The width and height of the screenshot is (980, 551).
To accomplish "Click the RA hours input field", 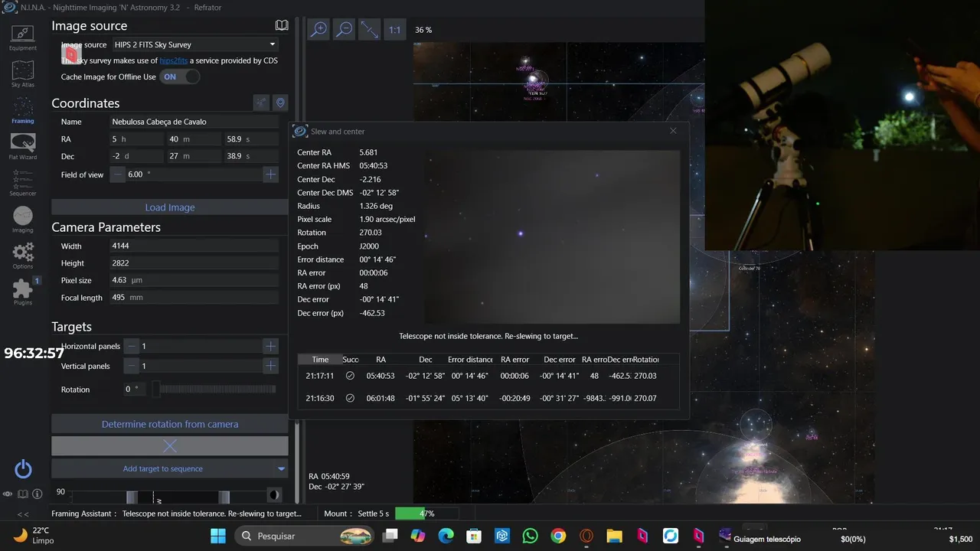I will (x=136, y=139).
